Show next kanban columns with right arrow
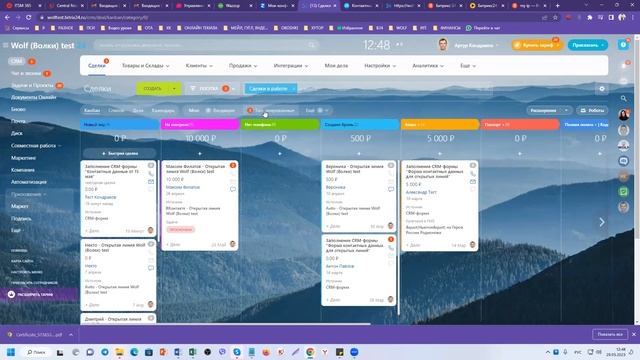640x360 pixels. coord(602,222)
